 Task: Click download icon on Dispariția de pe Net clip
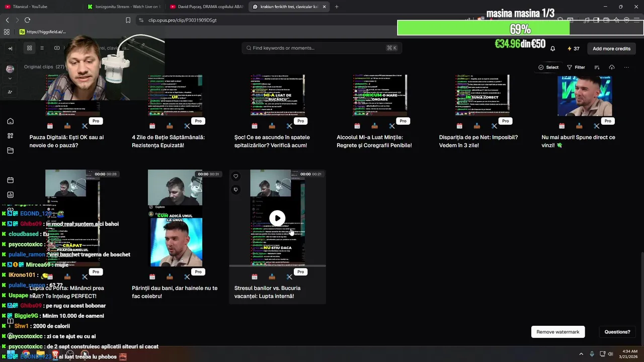tap(477, 126)
